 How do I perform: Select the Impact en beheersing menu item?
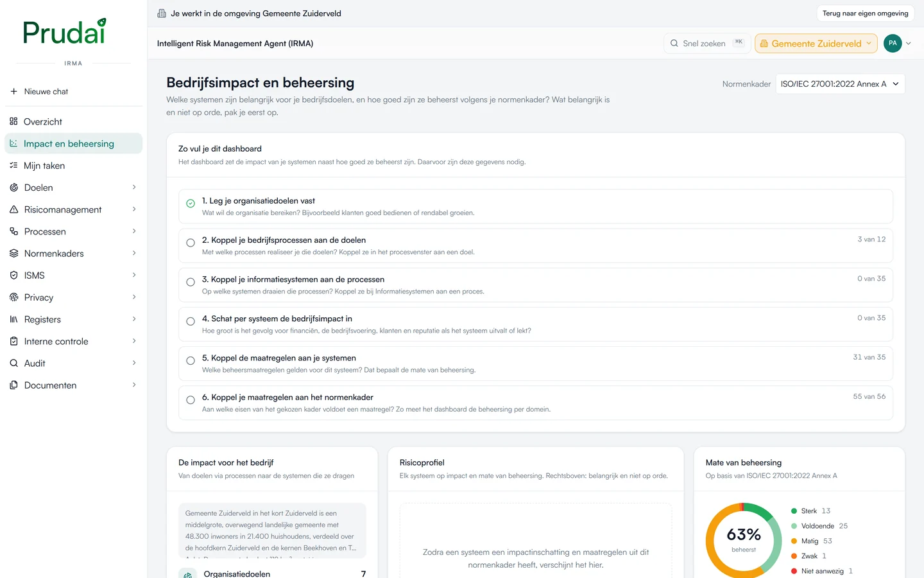(x=73, y=143)
